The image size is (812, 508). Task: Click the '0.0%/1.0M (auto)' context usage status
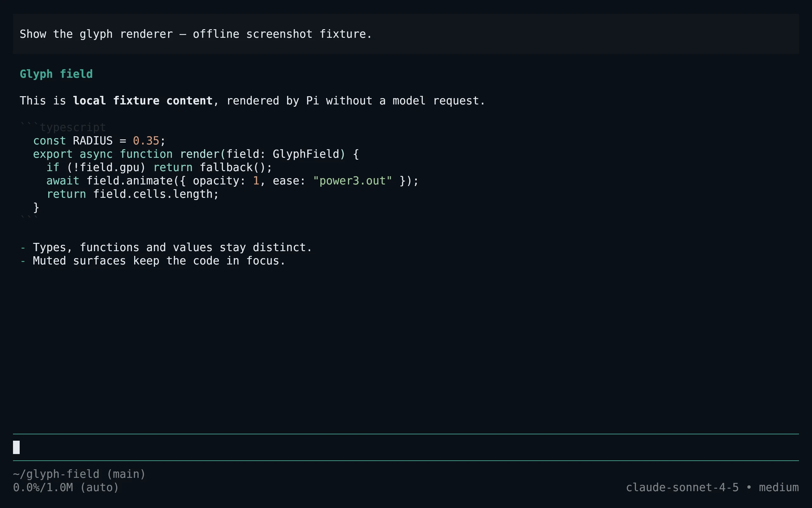[66, 487]
